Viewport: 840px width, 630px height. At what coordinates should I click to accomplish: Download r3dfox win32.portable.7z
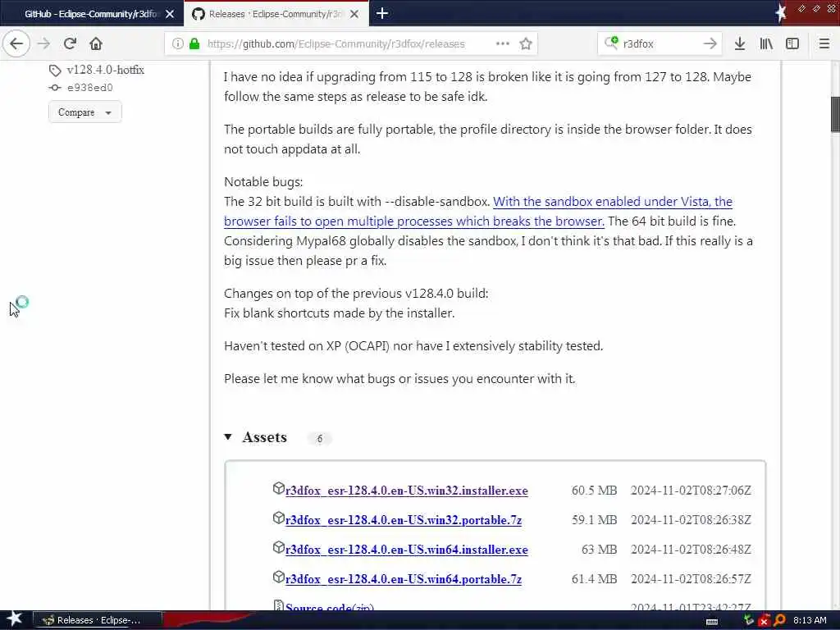coord(404,519)
